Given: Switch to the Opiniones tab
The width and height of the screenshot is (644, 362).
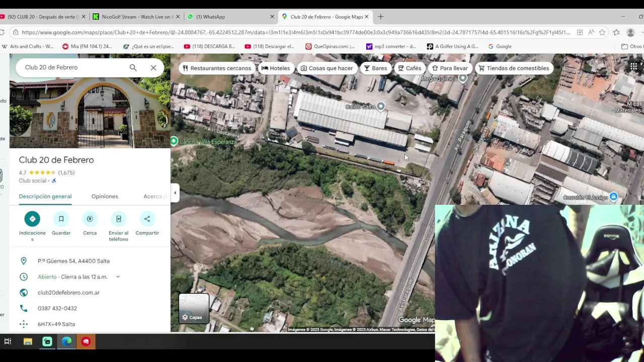Looking at the screenshot, I should (105, 197).
